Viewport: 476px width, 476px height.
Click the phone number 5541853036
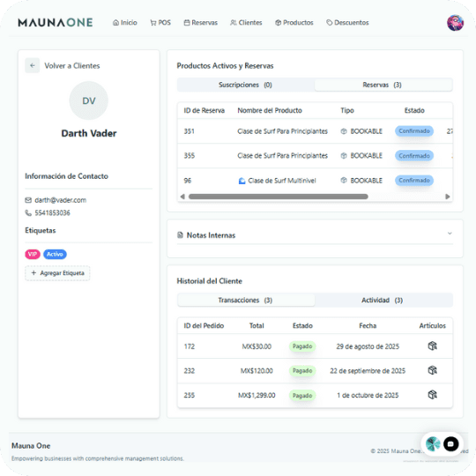pyautogui.click(x=52, y=212)
